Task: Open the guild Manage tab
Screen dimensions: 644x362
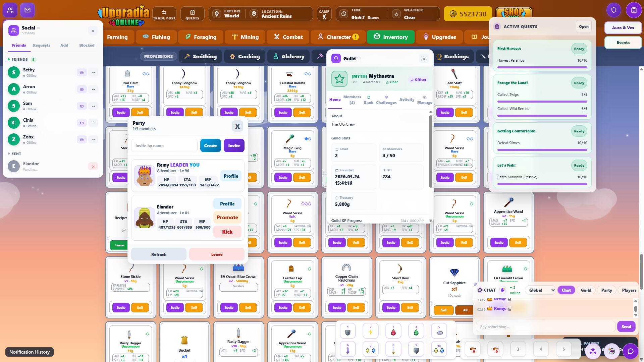Action: (x=425, y=100)
